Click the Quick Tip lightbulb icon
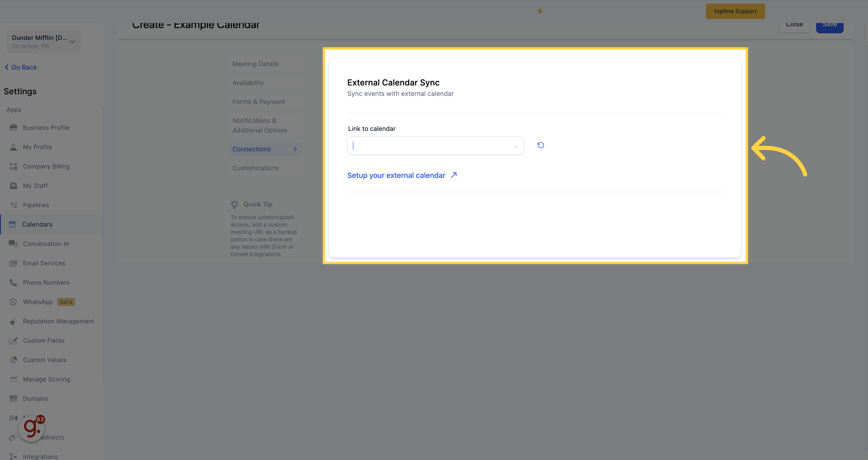The width and height of the screenshot is (868, 460). click(235, 204)
